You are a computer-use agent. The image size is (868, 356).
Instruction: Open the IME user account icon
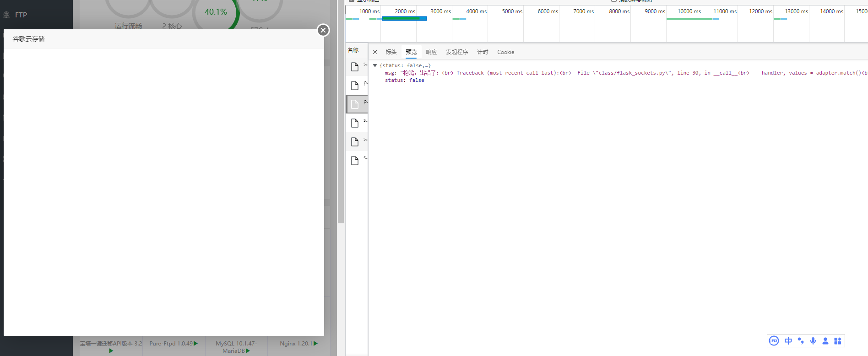[825, 341]
